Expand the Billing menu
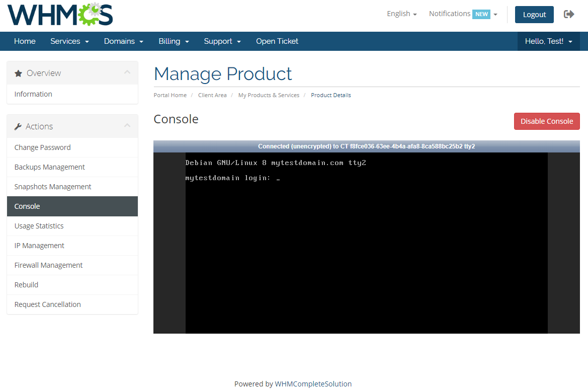The width and height of the screenshot is (588, 391). 174,41
